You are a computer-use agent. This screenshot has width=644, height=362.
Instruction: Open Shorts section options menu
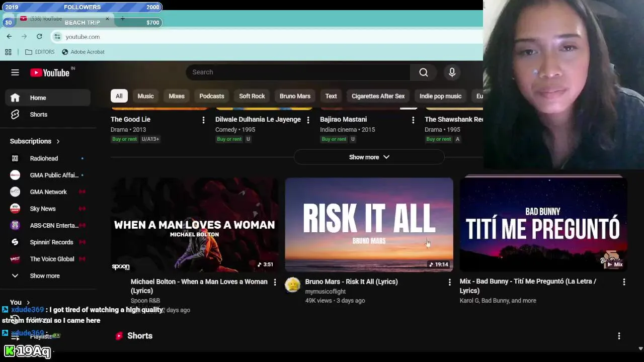tap(619, 336)
